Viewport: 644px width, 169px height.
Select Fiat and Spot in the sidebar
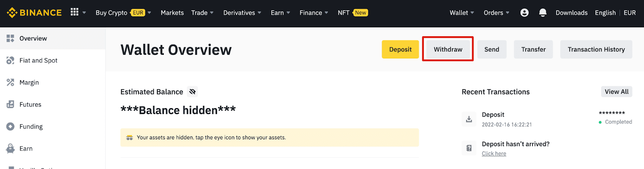click(x=38, y=60)
